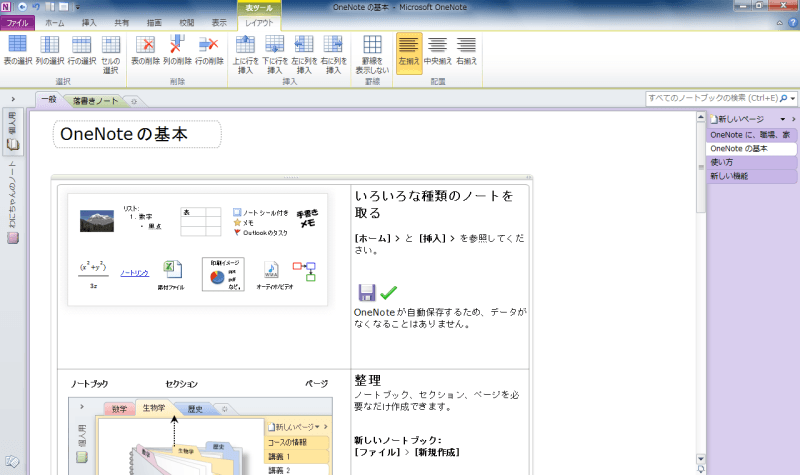The image size is (800, 475).
Task: Open the 新しい機能 page
Action: click(x=751, y=176)
